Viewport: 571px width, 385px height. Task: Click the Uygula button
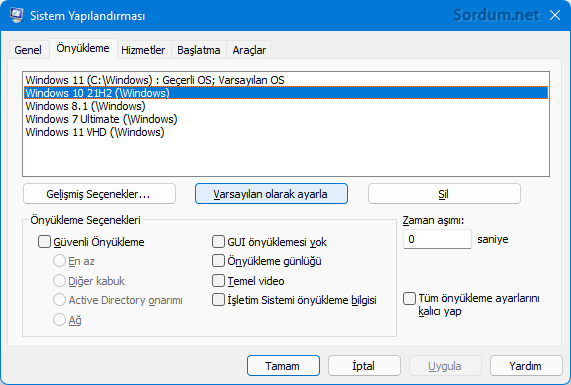click(445, 366)
